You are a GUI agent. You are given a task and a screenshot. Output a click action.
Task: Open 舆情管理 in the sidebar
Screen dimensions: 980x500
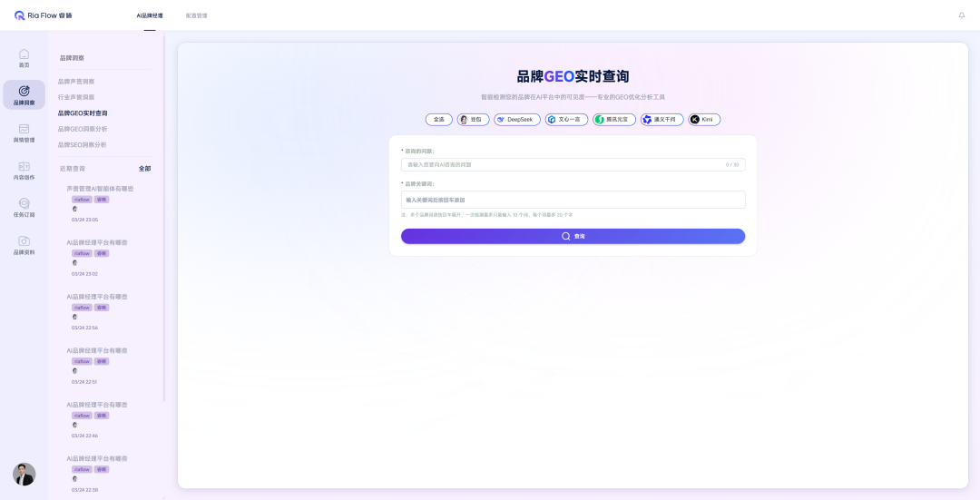(24, 133)
